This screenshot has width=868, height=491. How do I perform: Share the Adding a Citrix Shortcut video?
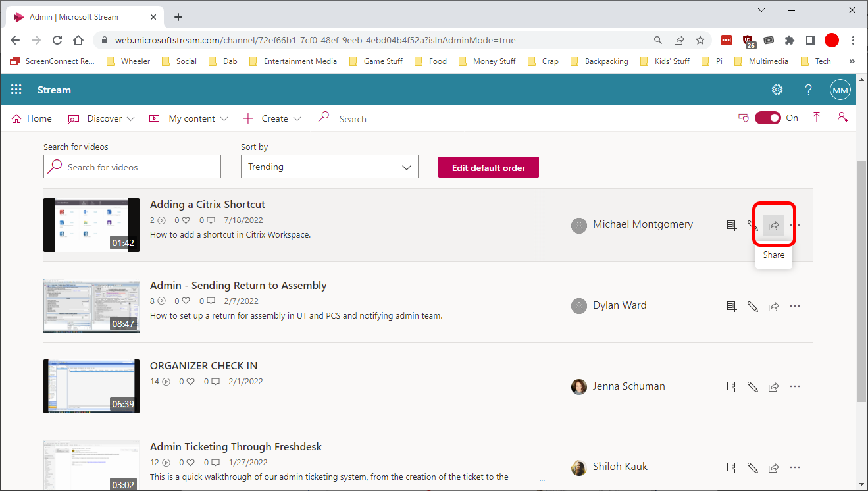click(774, 225)
